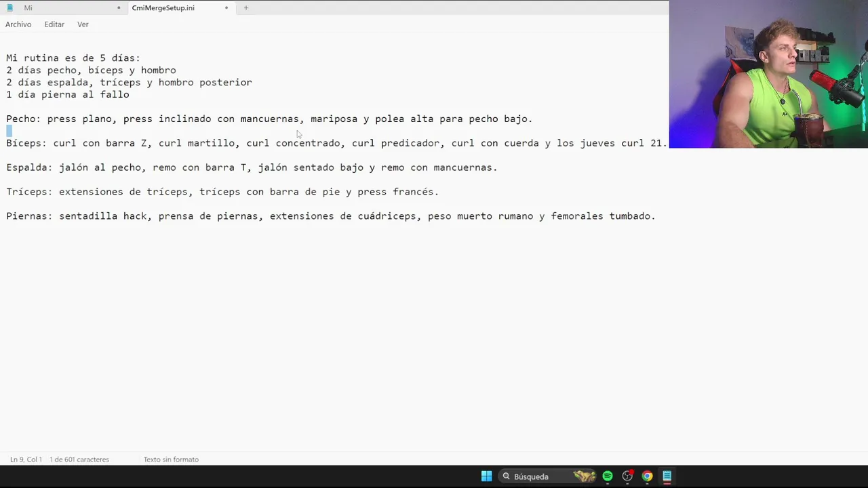Click the Notepad app icon in title bar
The width and height of the screenshot is (868, 488).
[x=9, y=8]
